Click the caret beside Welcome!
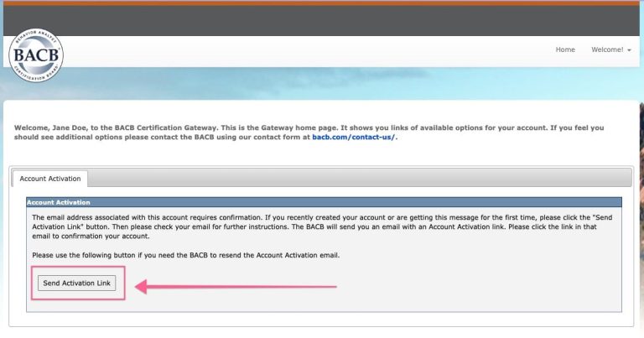Screen dimensions: 644x338 coord(629,50)
